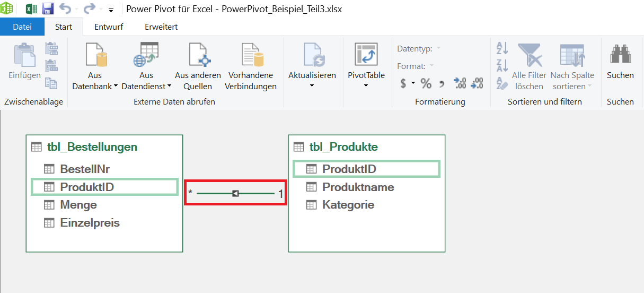
Task: Open Vorhandene Verbindungen dialog
Action: click(251, 66)
